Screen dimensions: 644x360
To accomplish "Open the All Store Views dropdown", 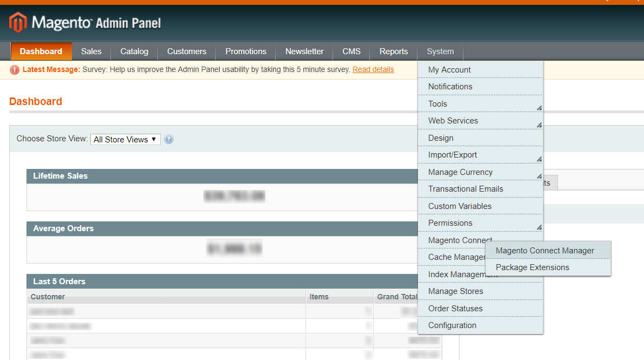I will click(x=125, y=140).
